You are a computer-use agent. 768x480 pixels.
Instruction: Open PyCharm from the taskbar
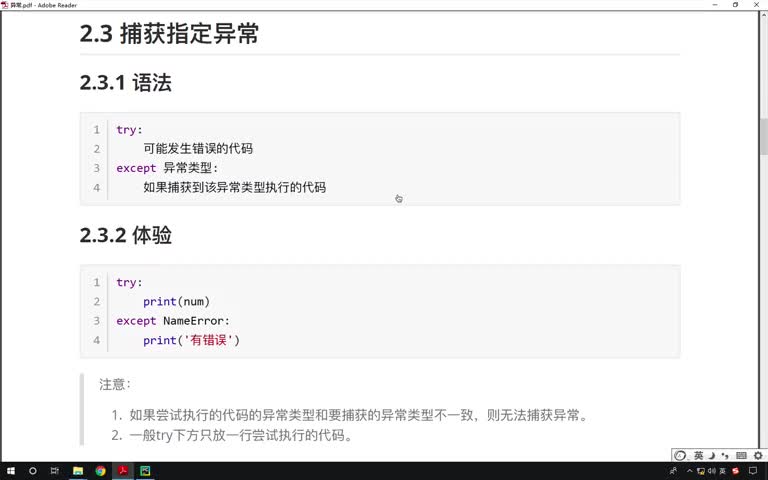[145, 471]
